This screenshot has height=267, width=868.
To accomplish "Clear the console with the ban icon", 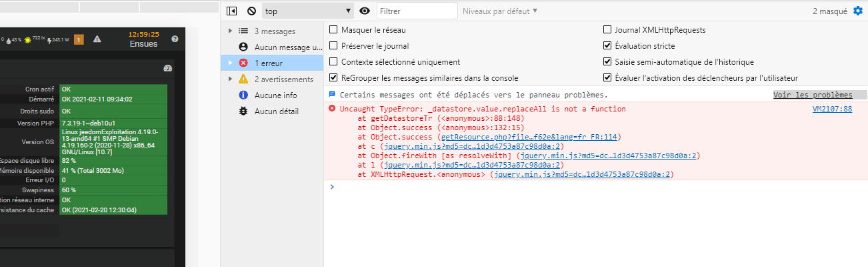I will [251, 11].
